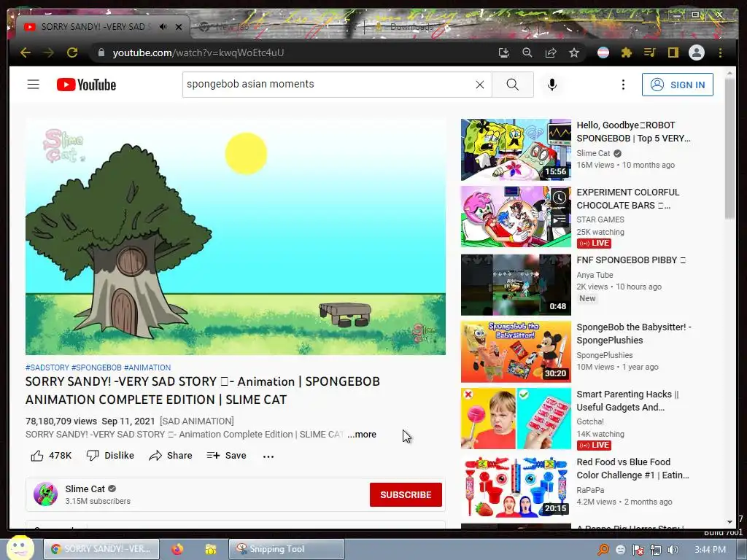Click the install/download page icon in address bar

[503, 52]
